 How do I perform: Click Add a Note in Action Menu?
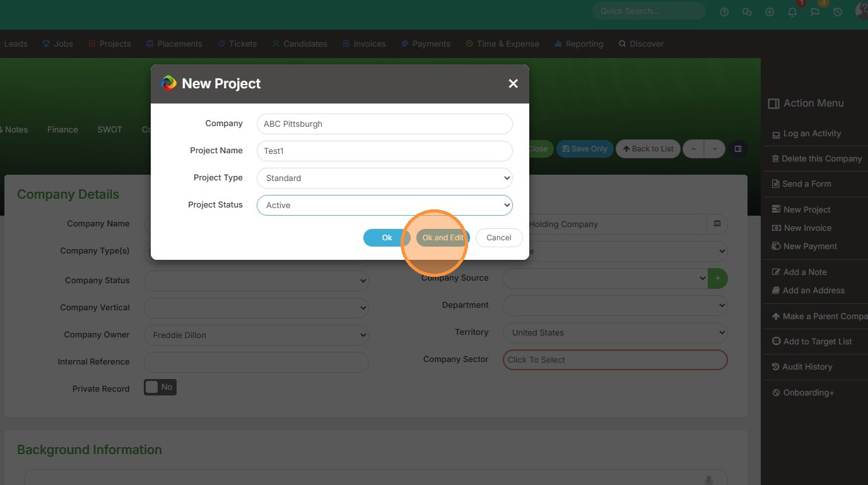(799, 272)
